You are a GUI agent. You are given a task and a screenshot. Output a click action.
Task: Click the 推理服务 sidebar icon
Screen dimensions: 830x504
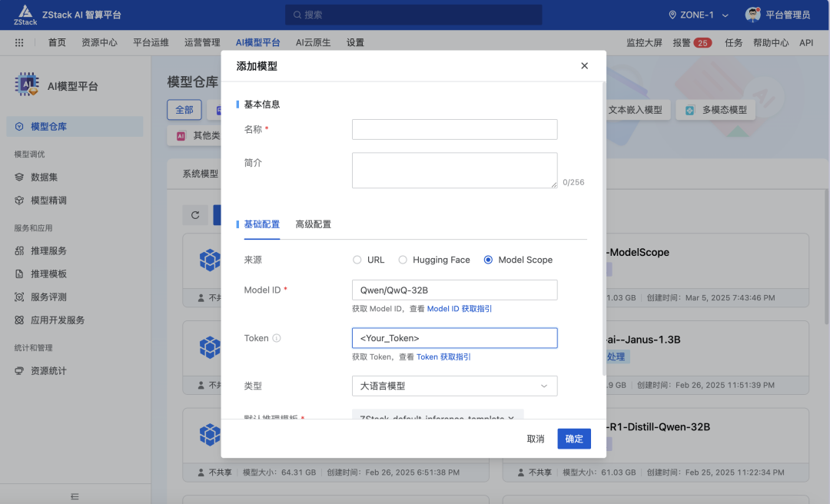[19, 250]
